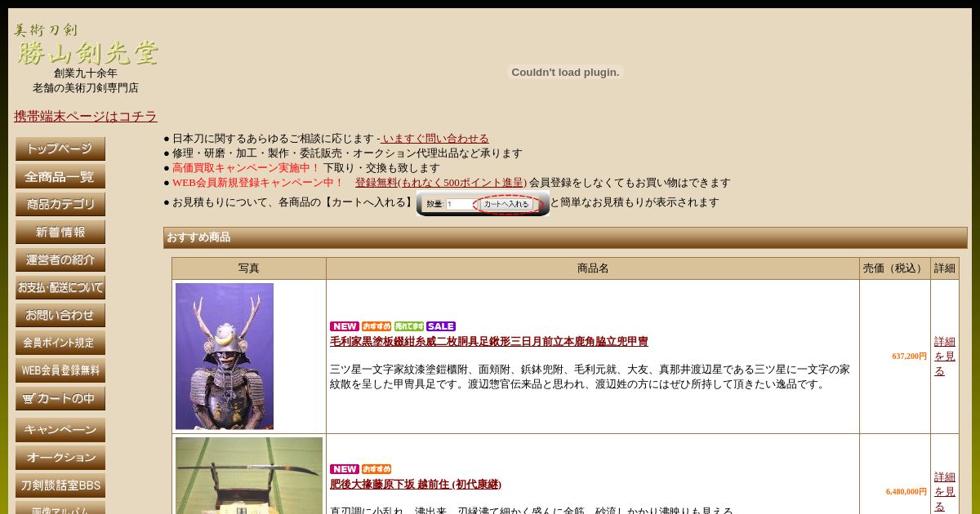Click the samurai armor product thumbnail
The height and width of the screenshot is (514, 980).
(x=225, y=357)
